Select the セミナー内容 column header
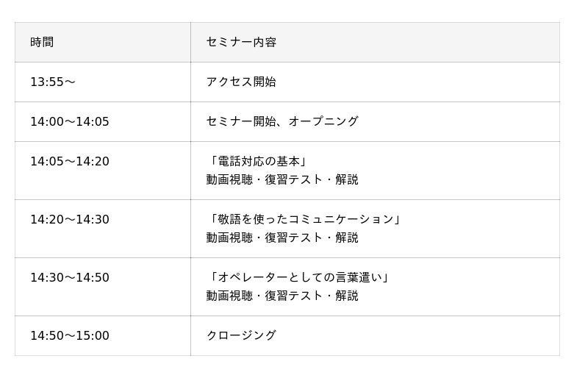Image resolution: width=588 pixels, height=378 pixels. [241, 42]
